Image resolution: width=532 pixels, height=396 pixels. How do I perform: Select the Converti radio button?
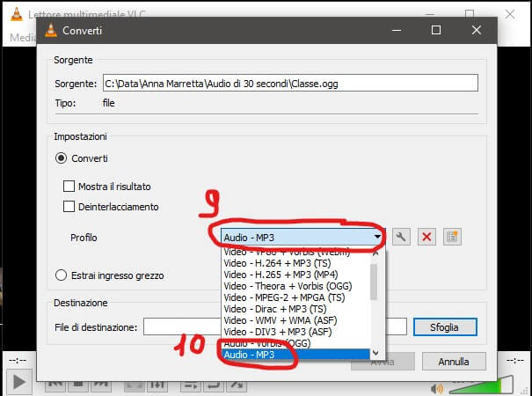click(x=62, y=158)
